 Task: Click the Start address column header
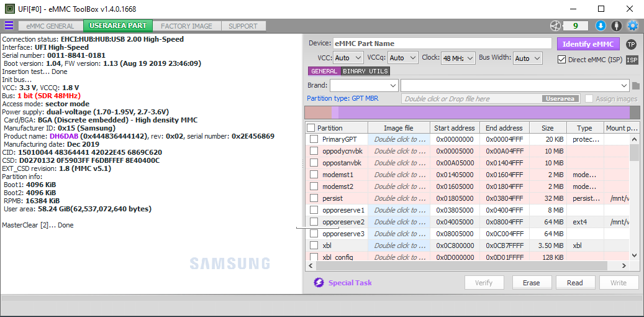pyautogui.click(x=454, y=128)
